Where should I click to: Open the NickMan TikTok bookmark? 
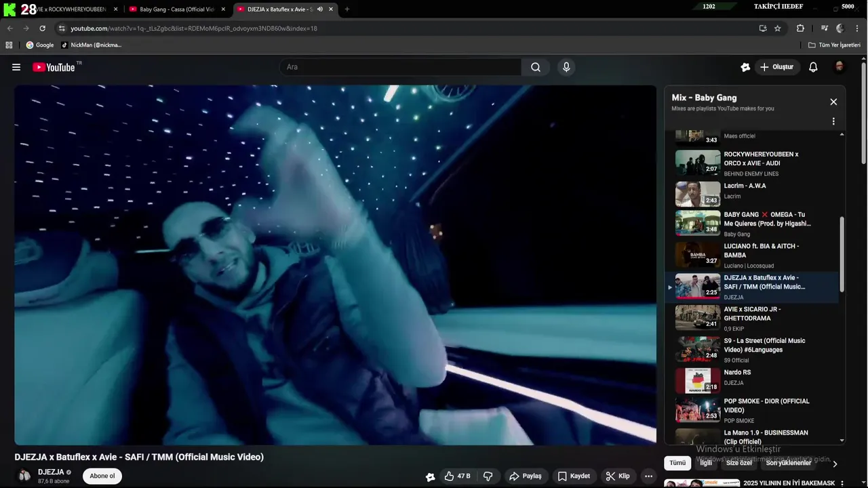click(91, 45)
